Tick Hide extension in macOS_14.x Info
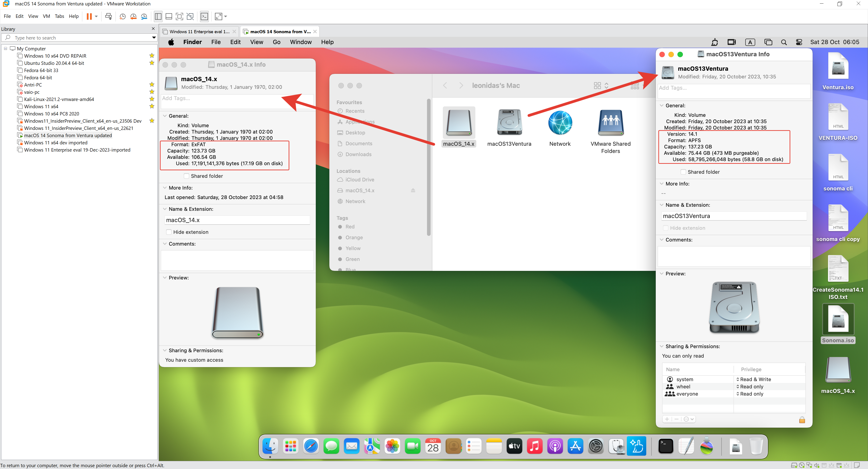The height and width of the screenshot is (469, 868). tap(169, 232)
